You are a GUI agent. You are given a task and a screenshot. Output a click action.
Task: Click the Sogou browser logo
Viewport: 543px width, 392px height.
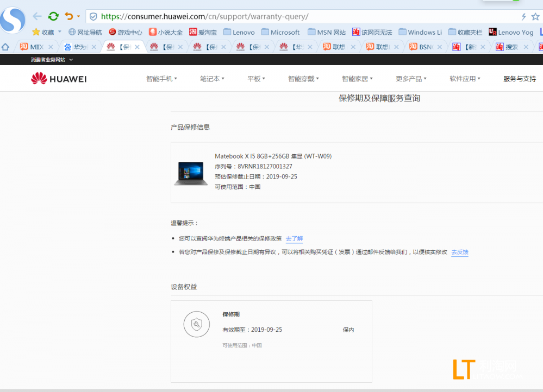[13, 20]
